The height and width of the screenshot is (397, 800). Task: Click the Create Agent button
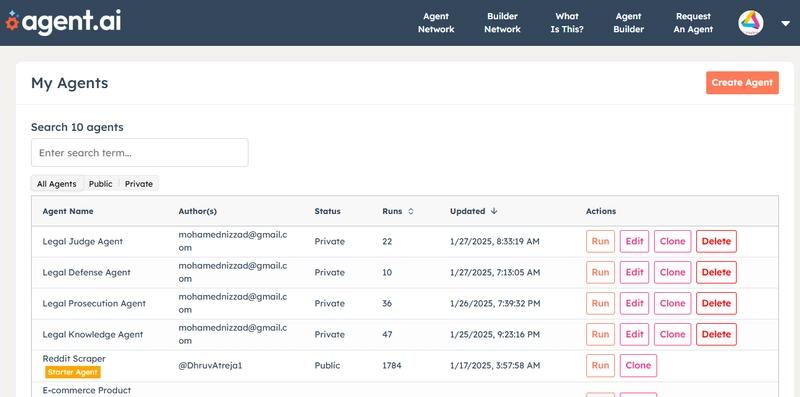click(742, 83)
